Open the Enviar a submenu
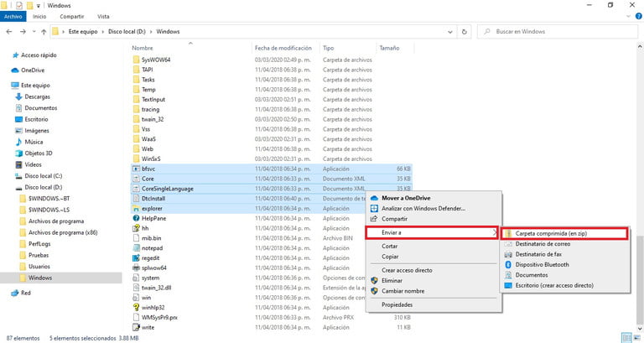 (432, 232)
